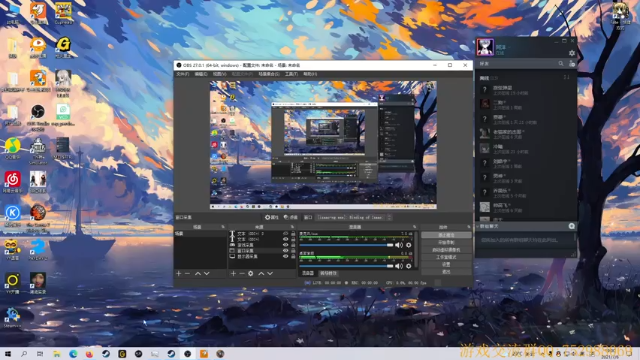Move the selected source up in the list
Image resolution: width=640 pixels, height=360 pixels.
click(x=261, y=273)
